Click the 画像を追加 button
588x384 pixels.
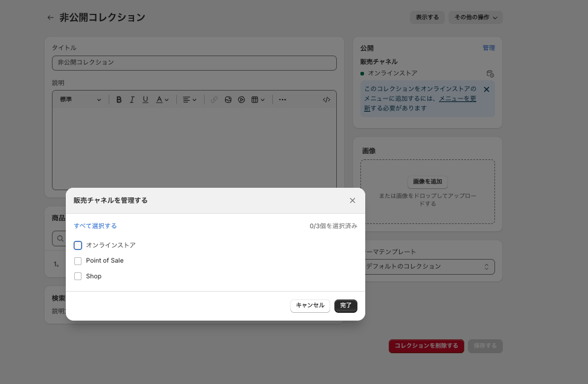(x=427, y=182)
